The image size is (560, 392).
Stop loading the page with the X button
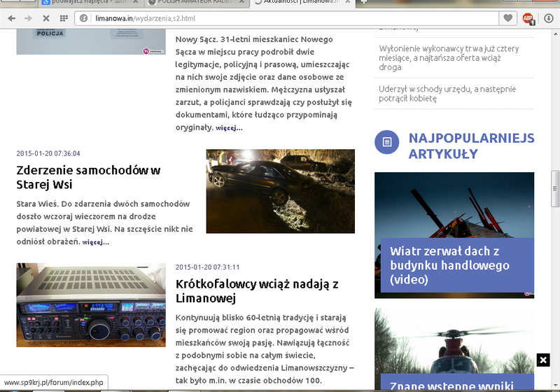pos(46,18)
